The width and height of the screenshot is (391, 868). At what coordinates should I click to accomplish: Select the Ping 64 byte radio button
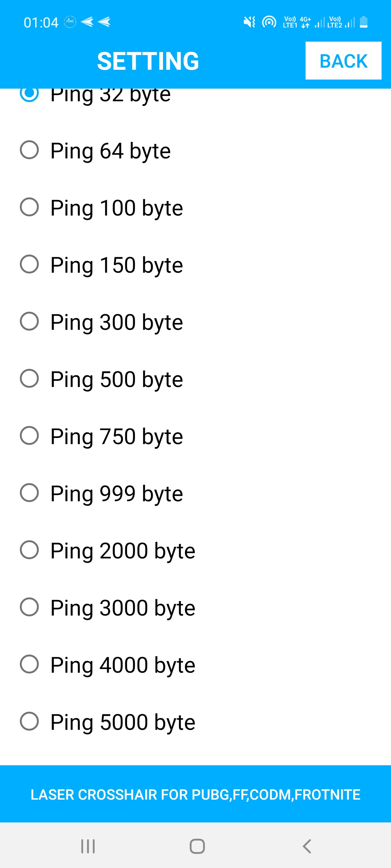(x=29, y=150)
